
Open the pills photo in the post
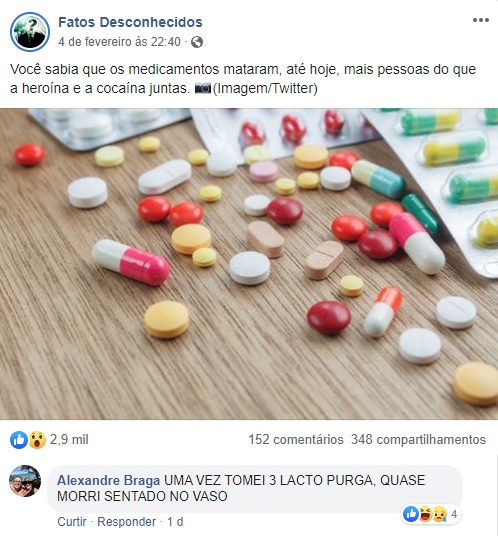pyautogui.click(x=249, y=264)
